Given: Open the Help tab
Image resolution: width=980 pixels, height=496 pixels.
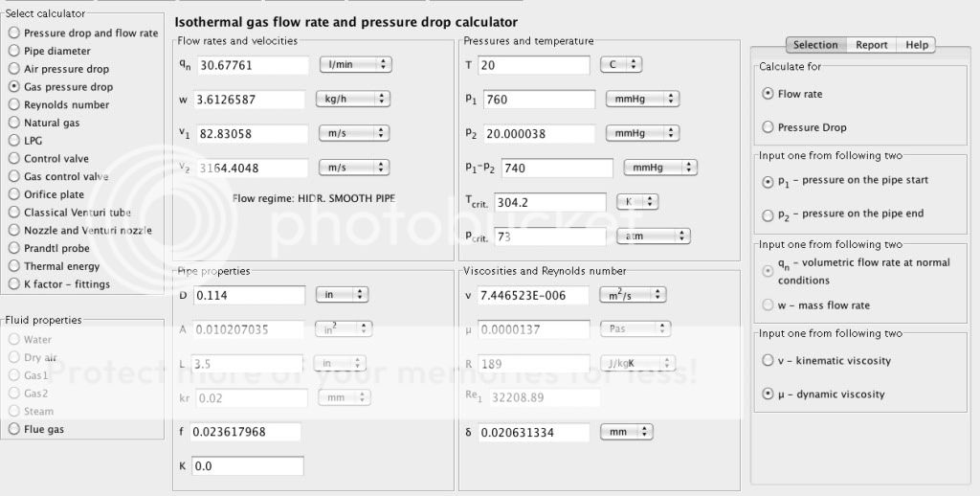Looking at the screenshot, I should tap(916, 44).
